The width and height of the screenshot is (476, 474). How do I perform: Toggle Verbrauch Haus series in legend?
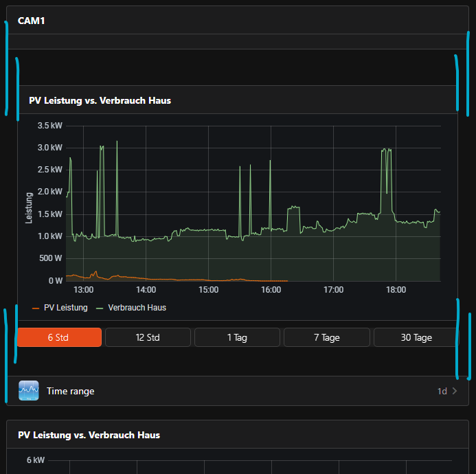pos(137,308)
